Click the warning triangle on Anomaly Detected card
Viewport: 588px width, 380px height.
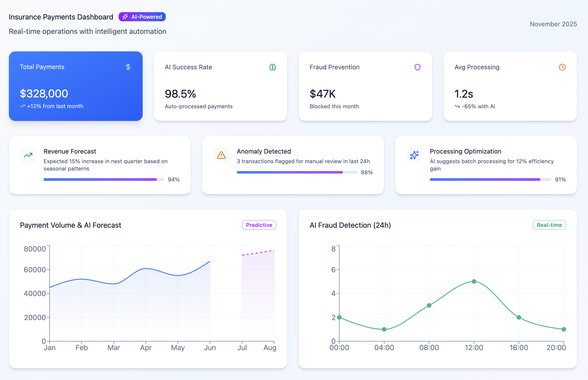tap(221, 155)
